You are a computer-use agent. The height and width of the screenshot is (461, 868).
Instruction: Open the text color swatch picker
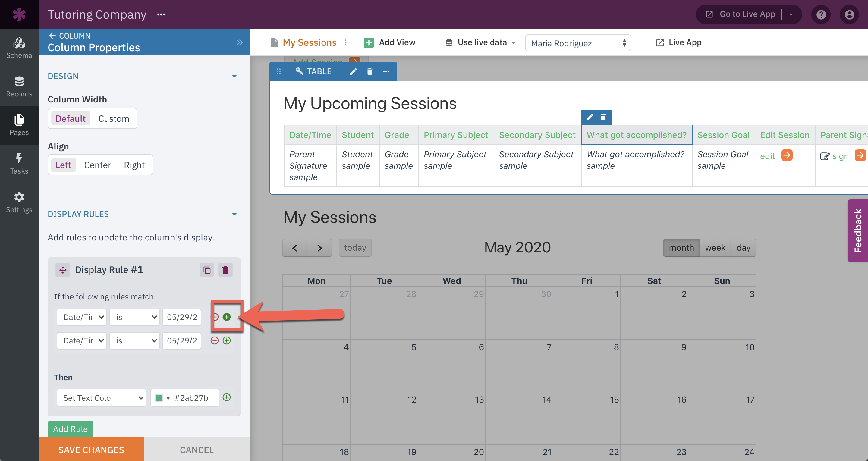tap(162, 398)
